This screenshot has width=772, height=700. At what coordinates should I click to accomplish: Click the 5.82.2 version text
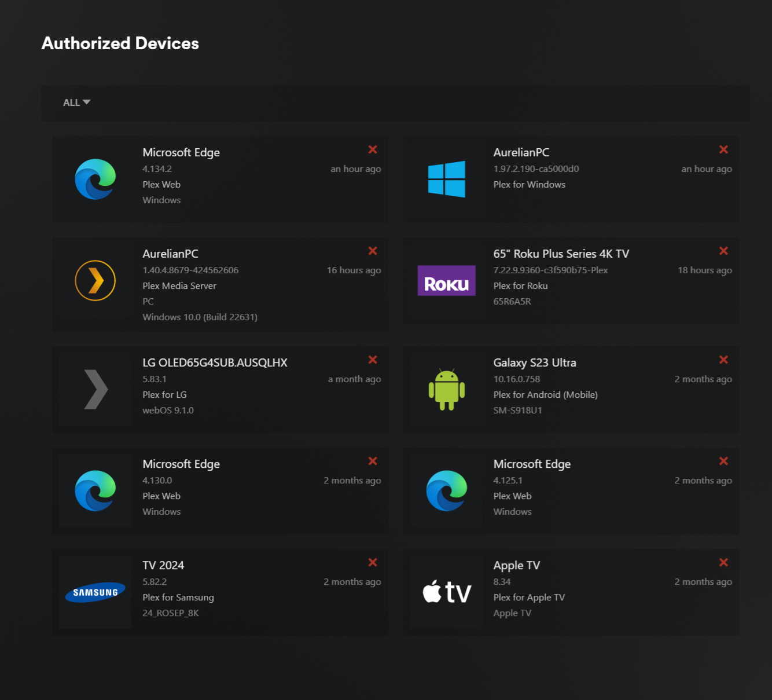click(x=155, y=582)
